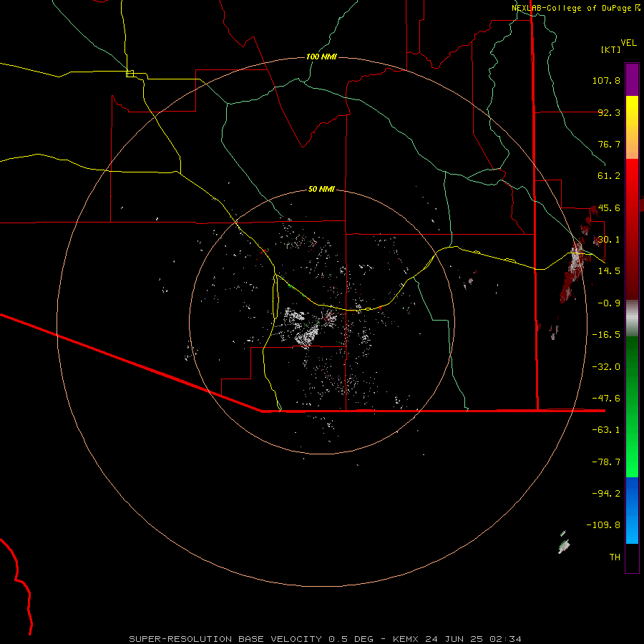Screen dimensions: 644x644
Task: Click the 50 NMI range ring label
Action: (x=321, y=189)
